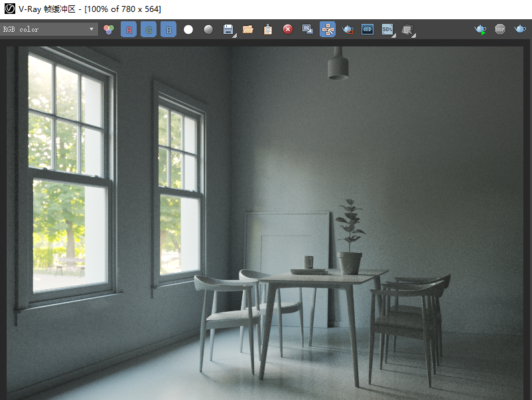Save the image with floppy disk icon
Screen dimensions: 532x400
(x=229, y=29)
